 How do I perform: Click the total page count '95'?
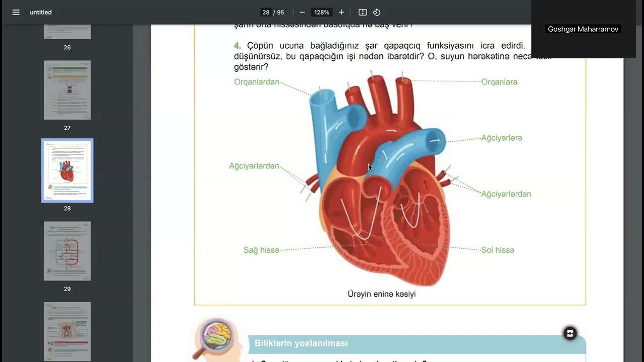pos(280,12)
